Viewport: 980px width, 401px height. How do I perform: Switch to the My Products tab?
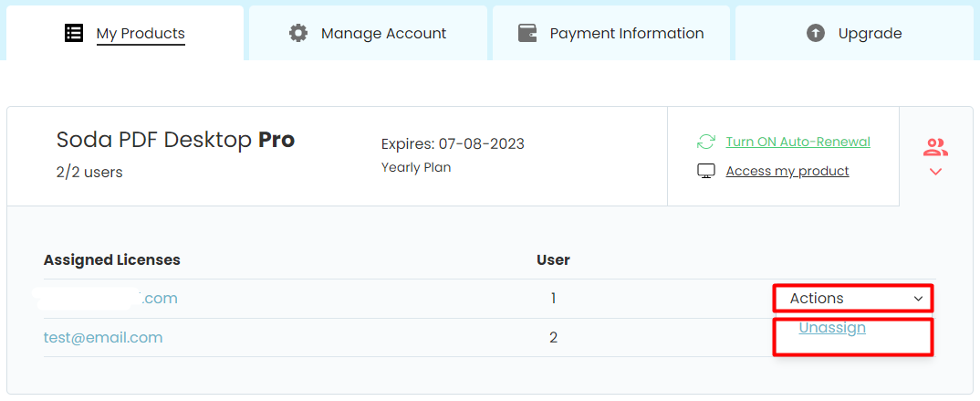(125, 33)
